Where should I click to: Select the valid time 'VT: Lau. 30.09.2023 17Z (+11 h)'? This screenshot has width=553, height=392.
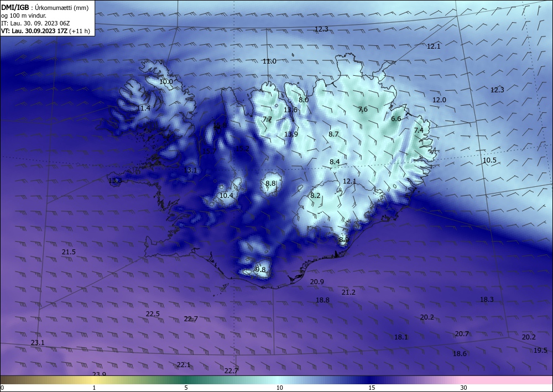pos(45,31)
